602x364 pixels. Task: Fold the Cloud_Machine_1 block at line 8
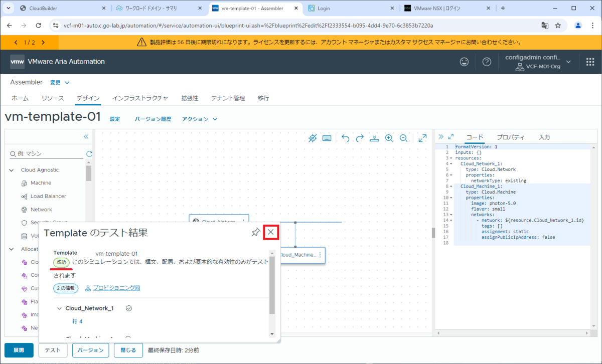(x=451, y=186)
